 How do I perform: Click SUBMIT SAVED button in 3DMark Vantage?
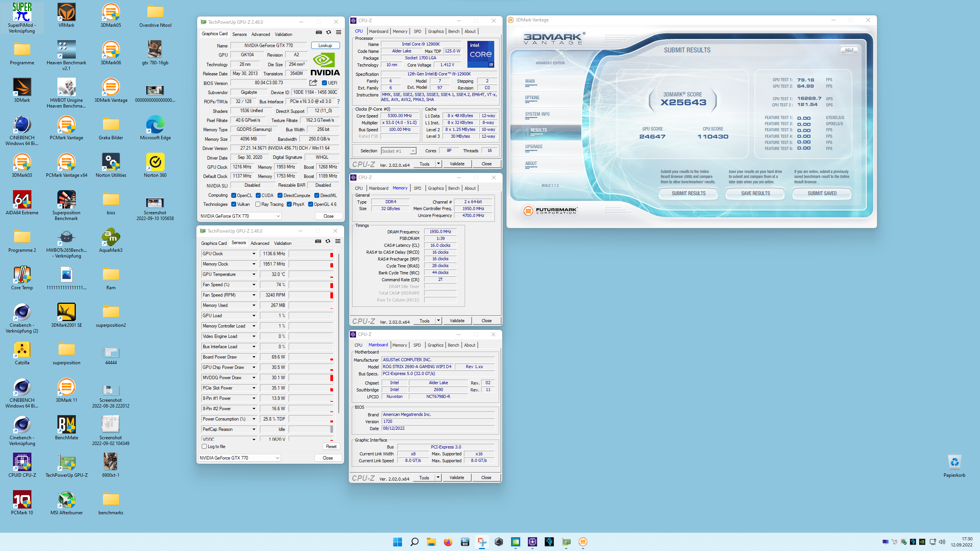822,193
